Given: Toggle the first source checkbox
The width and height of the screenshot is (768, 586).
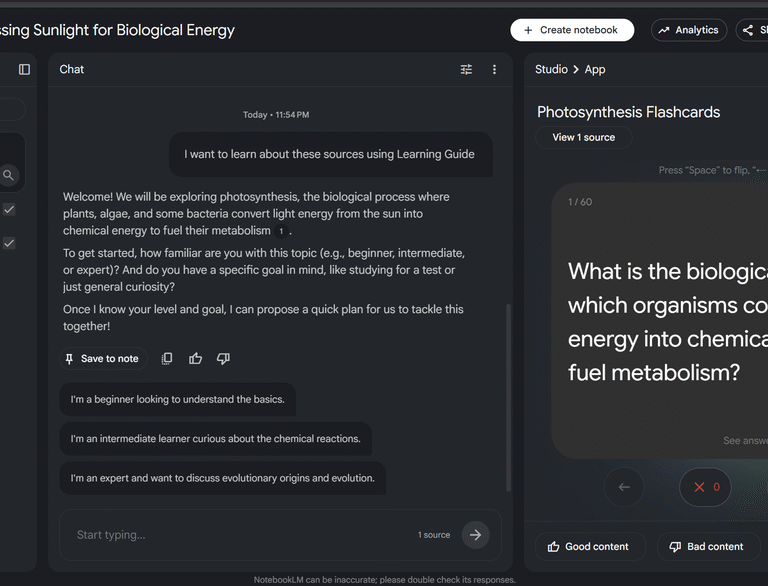Looking at the screenshot, I should click(x=9, y=210).
